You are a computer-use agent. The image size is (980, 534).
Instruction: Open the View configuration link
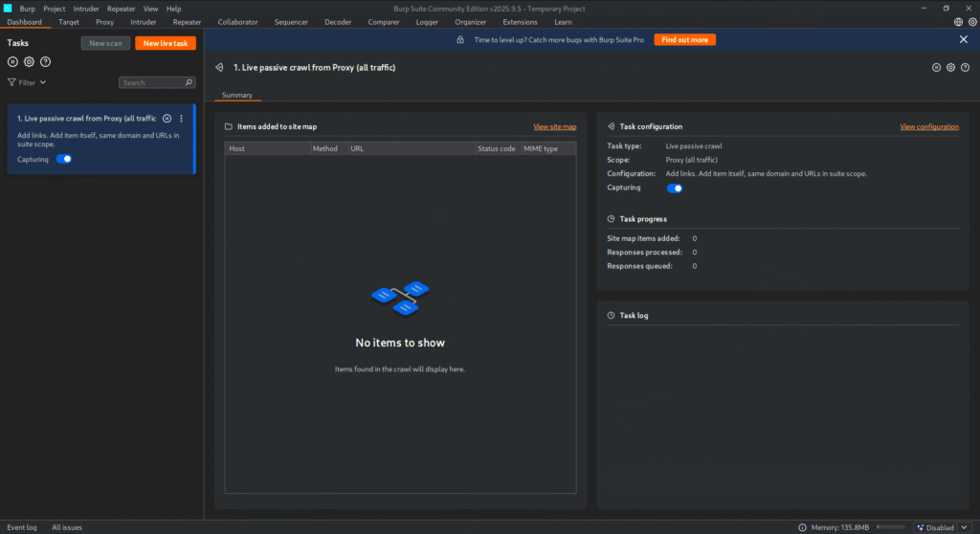(x=929, y=127)
